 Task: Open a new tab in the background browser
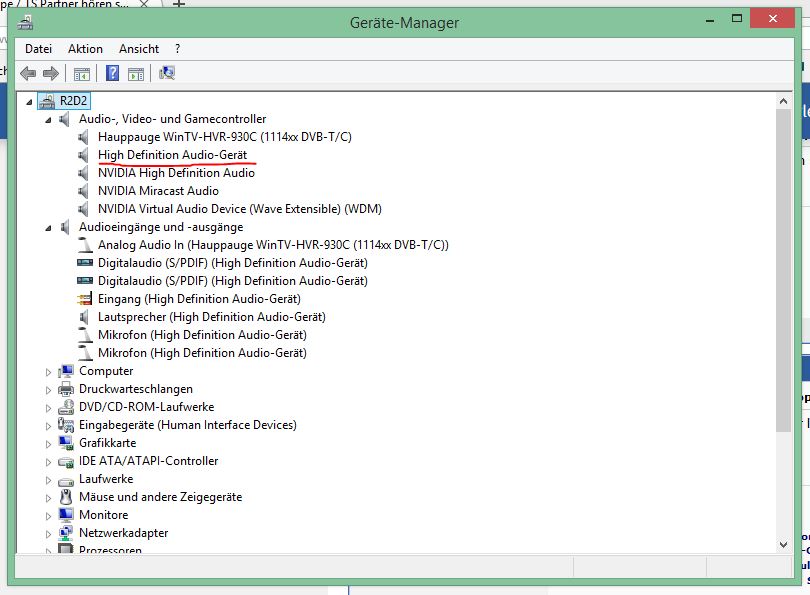coord(179,4)
